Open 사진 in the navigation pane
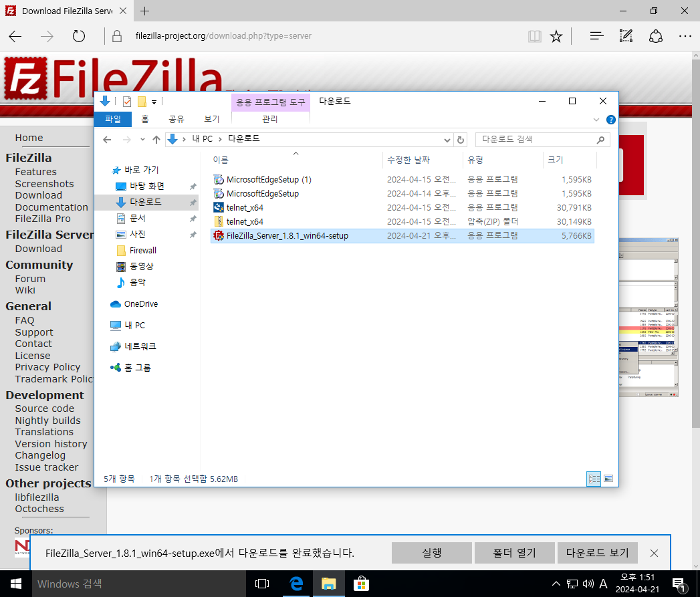 coord(138,234)
